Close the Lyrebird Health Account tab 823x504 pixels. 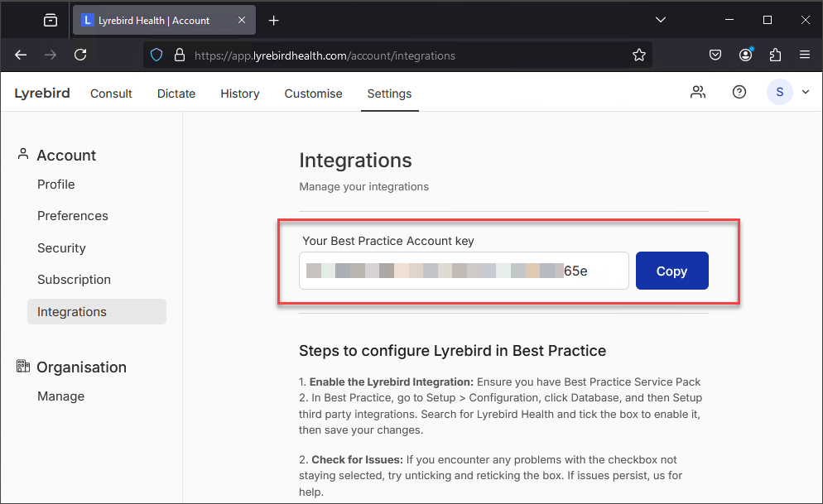242,20
